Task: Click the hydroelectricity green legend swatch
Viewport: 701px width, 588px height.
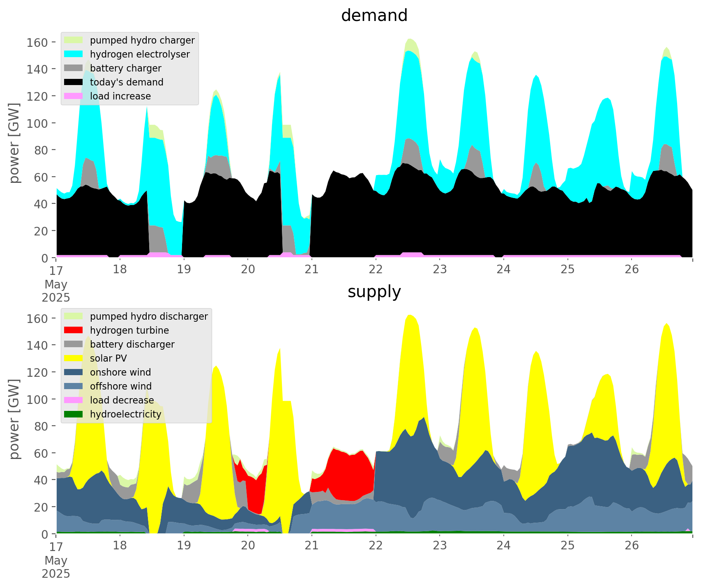Action: (x=74, y=414)
